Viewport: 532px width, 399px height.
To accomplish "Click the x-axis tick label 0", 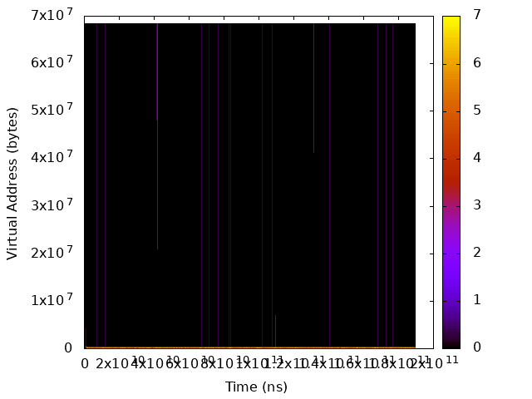I will pyautogui.click(x=84, y=363).
